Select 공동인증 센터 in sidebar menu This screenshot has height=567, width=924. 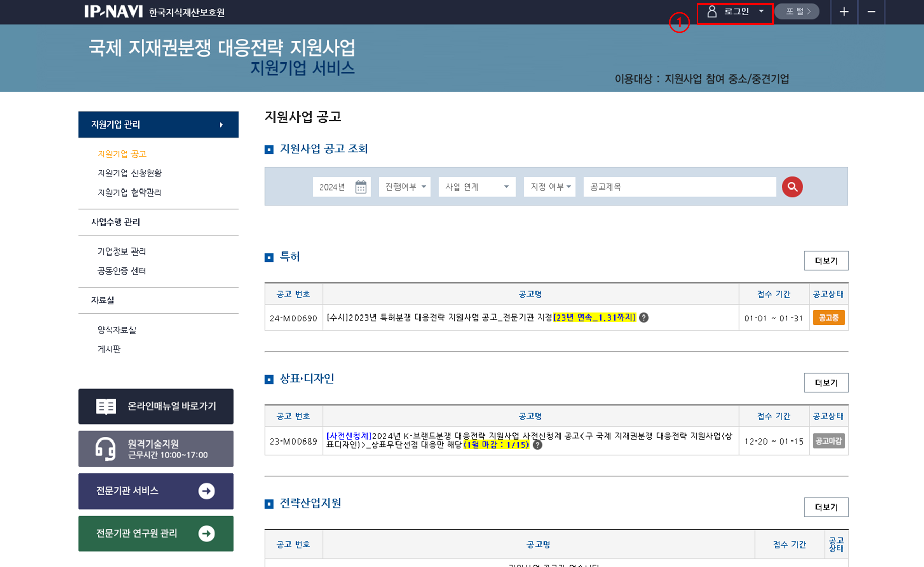pos(121,271)
